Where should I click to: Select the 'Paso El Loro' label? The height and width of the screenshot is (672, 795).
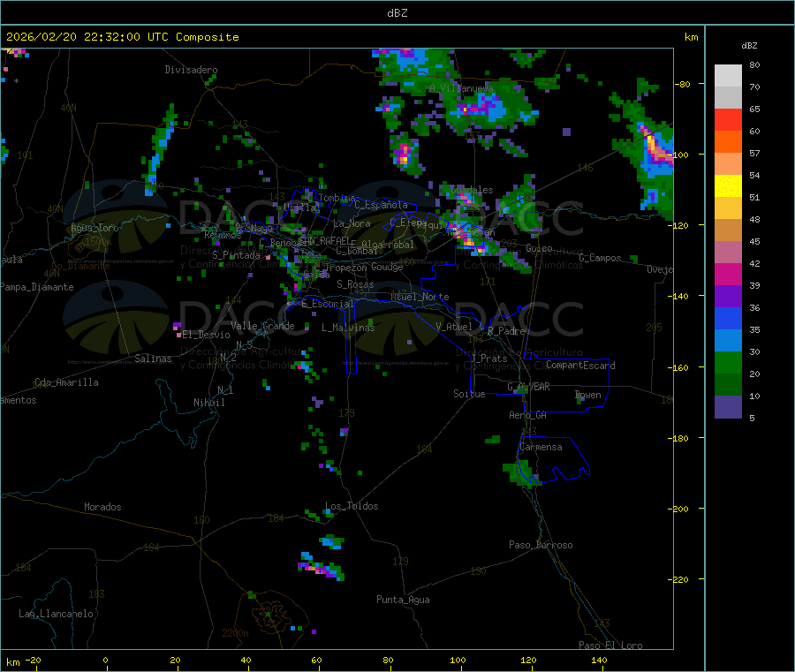(611, 646)
